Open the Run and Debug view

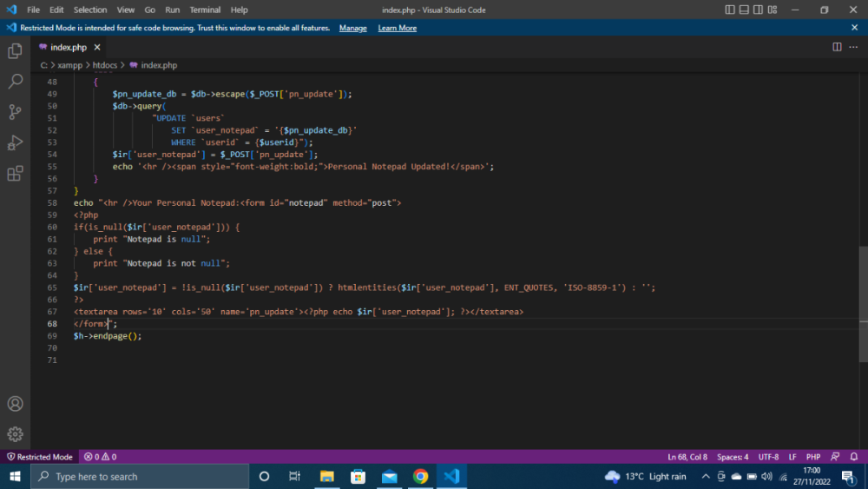point(15,142)
